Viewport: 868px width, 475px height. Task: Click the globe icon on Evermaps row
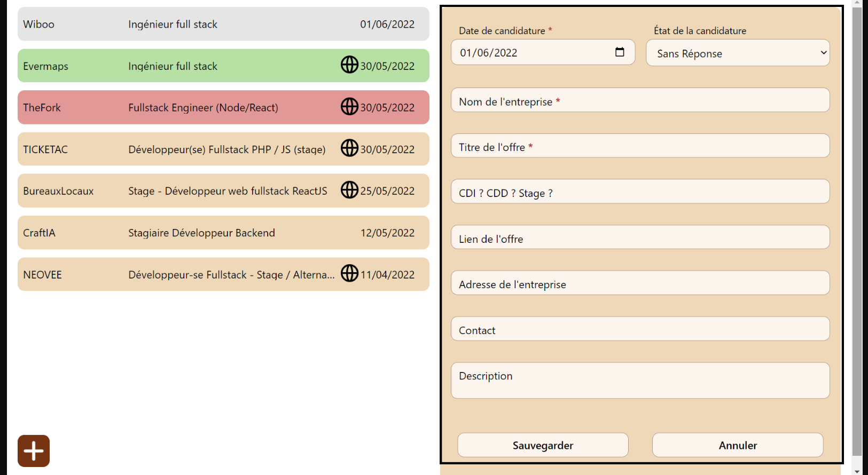click(x=349, y=65)
